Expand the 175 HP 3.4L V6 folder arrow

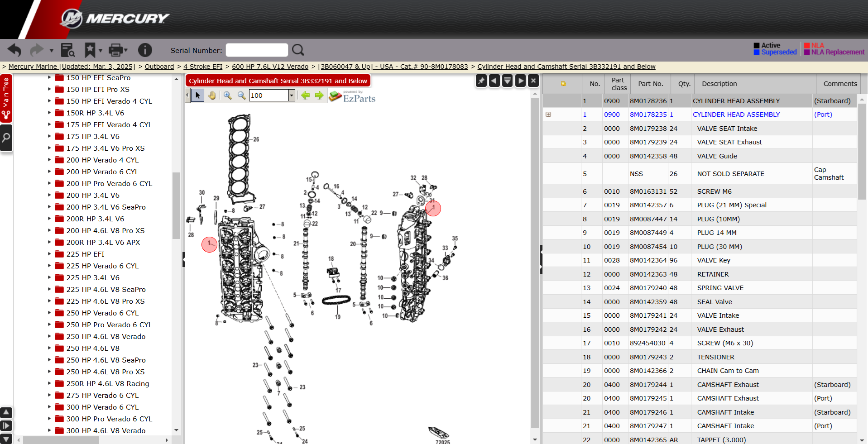49,136
